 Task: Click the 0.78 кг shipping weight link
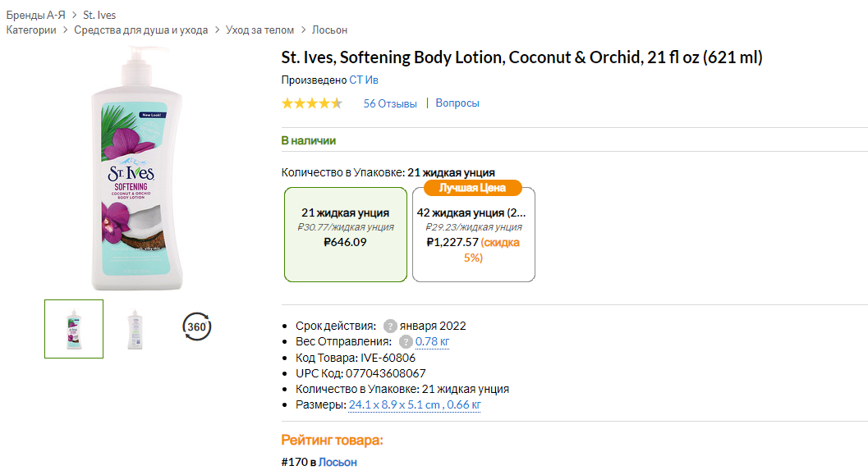click(432, 341)
